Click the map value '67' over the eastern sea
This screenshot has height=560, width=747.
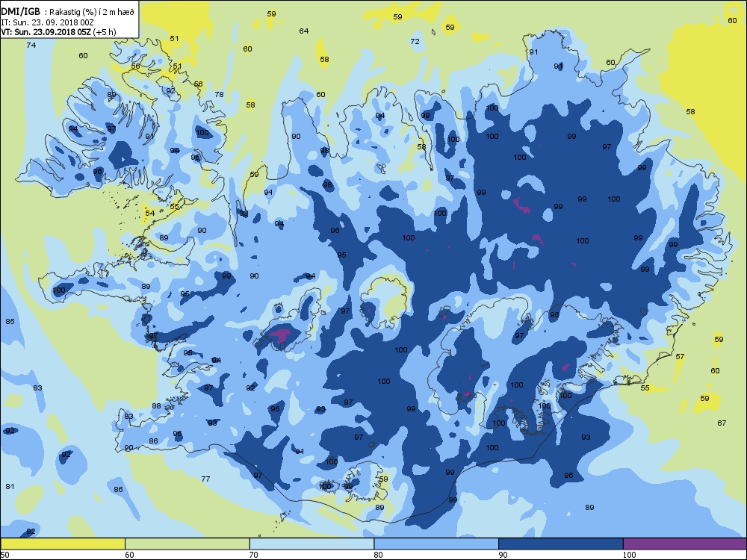[722, 423]
